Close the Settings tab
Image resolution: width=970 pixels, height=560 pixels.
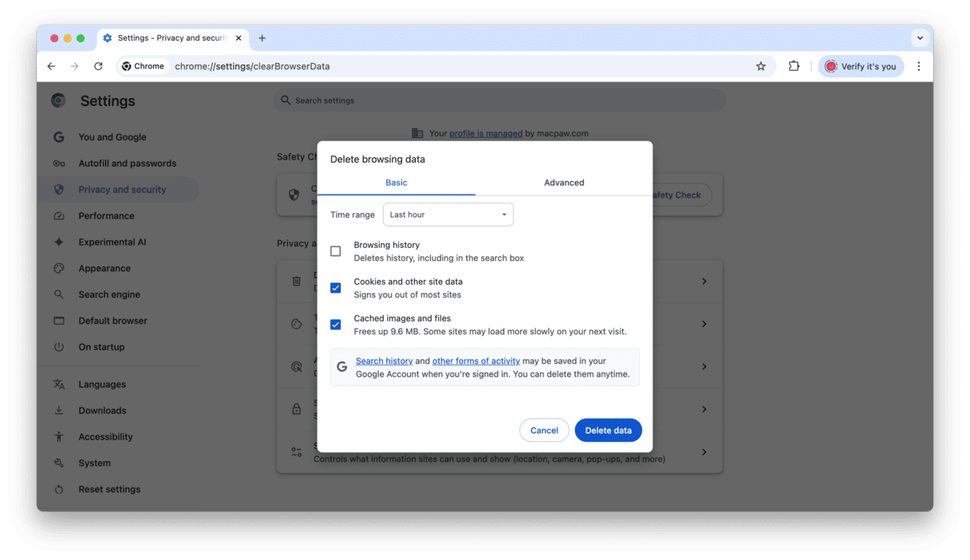(x=238, y=37)
